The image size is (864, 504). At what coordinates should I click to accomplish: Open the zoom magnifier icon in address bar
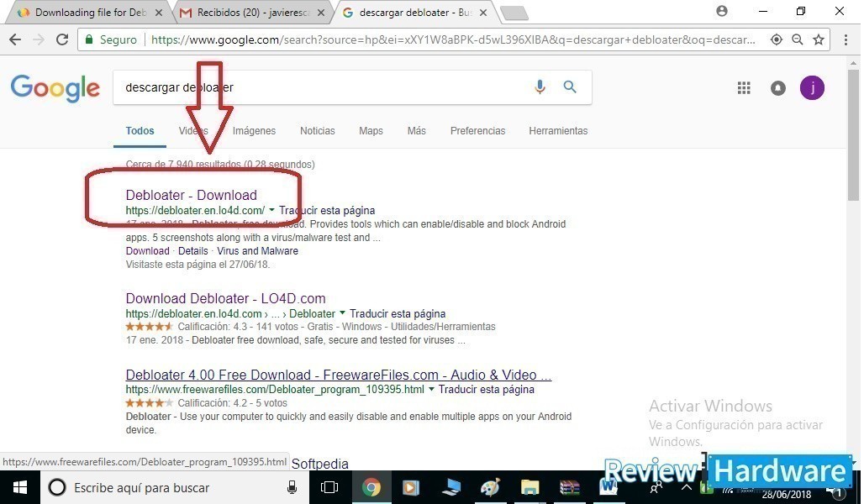click(x=798, y=39)
